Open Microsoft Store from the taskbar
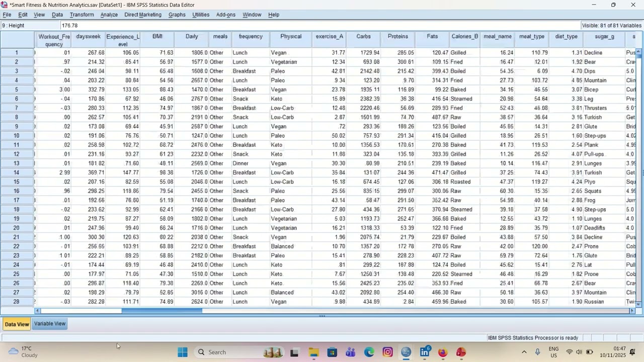 coord(332,352)
